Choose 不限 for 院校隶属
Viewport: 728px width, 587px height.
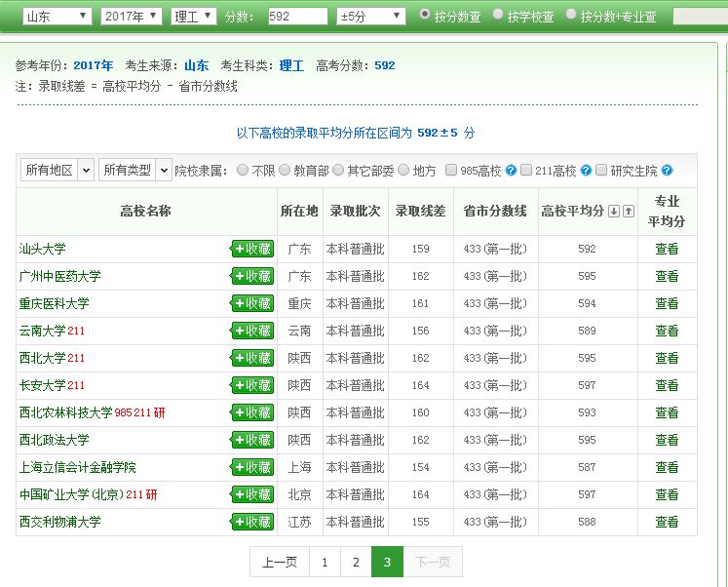coord(243,170)
